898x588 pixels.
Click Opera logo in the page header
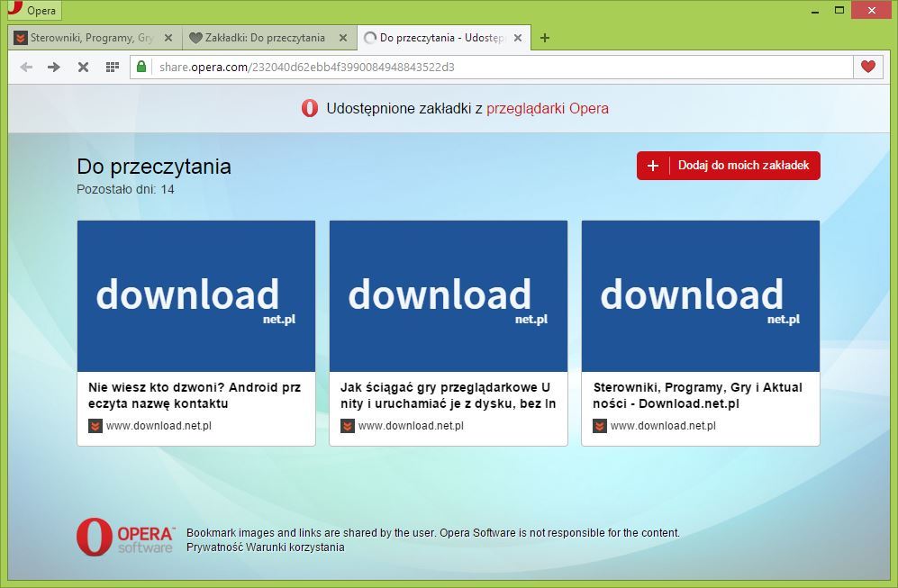[x=310, y=108]
